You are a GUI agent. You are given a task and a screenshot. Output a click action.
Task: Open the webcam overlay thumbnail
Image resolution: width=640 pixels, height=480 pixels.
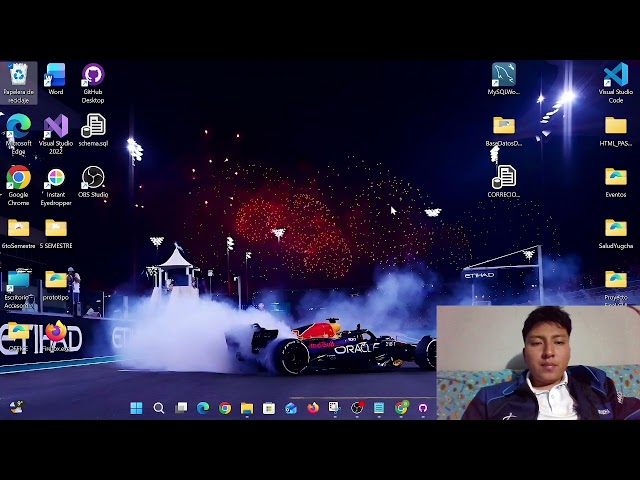pyautogui.click(x=538, y=362)
